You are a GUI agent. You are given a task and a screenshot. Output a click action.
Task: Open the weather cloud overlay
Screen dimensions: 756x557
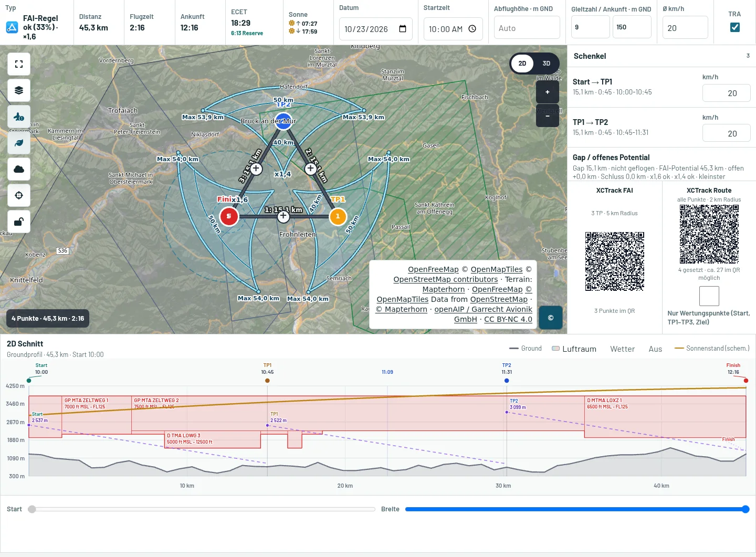(19, 169)
